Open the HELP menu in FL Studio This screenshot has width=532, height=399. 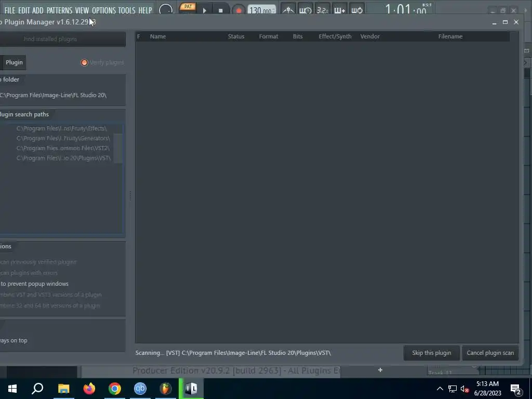tap(145, 10)
